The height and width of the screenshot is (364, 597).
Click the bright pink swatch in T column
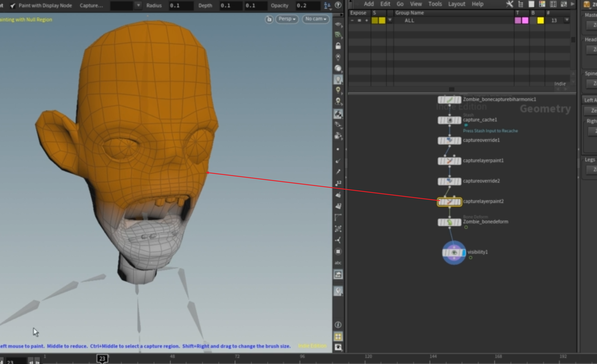coord(525,21)
